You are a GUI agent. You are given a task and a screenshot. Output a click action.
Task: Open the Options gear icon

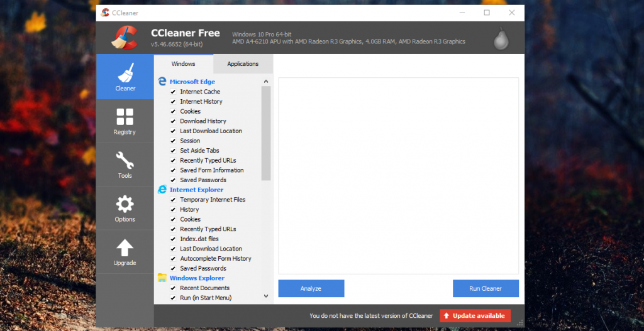[x=125, y=204]
